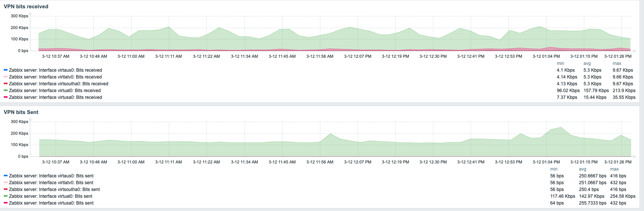The image size is (644, 211).
Task: Click the '300 Kbps' label on received graph
Action: tap(20, 16)
